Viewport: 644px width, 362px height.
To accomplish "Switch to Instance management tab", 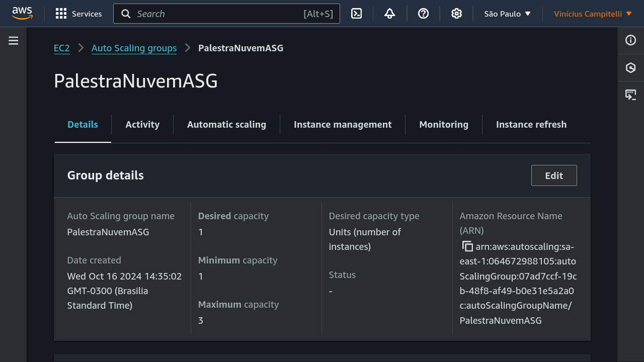I will [343, 125].
